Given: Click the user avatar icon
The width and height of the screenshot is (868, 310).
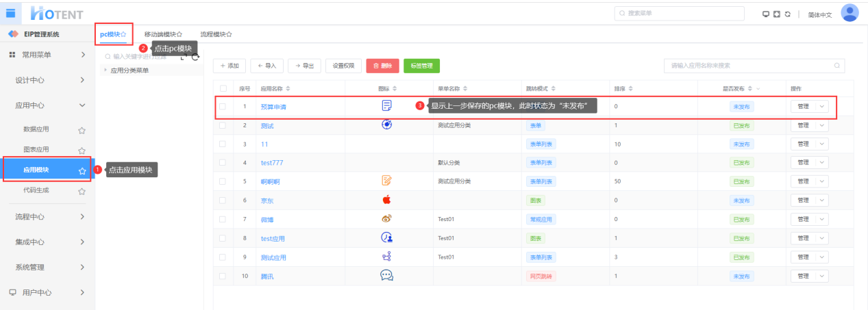Looking at the screenshot, I should (x=850, y=13).
